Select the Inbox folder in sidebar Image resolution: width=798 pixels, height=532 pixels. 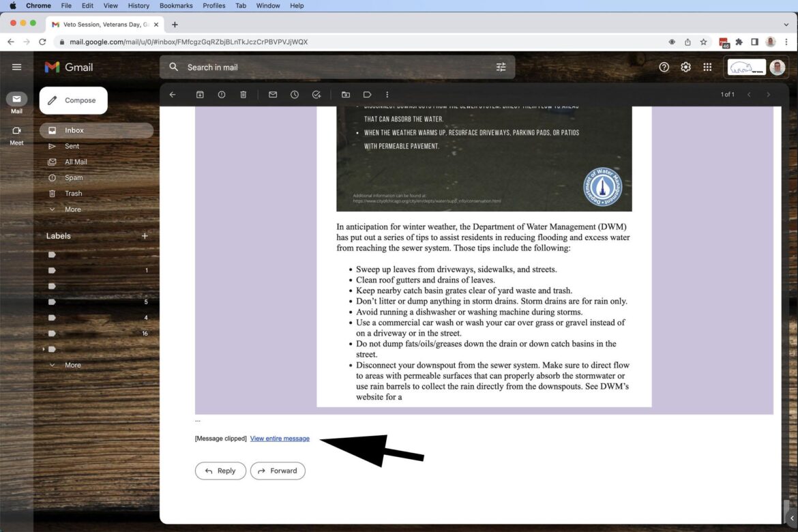point(74,130)
